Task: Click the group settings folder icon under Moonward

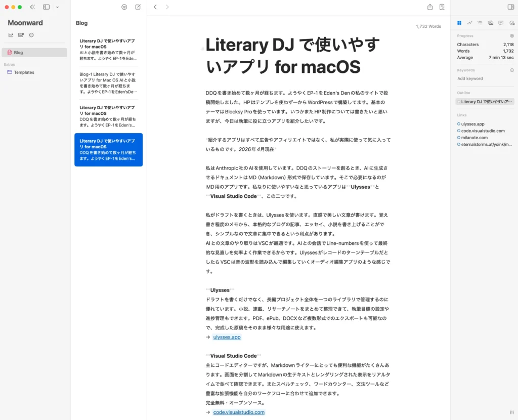Action: [x=20, y=34]
